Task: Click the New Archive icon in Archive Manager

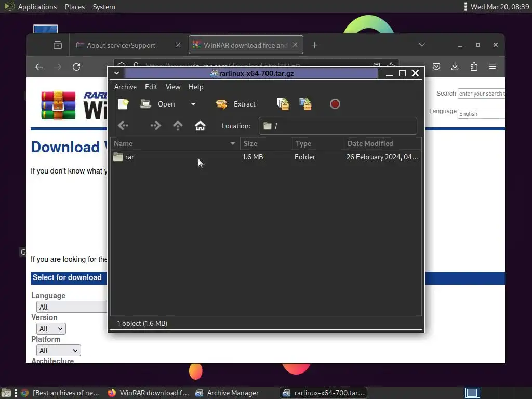Action: coord(123,104)
